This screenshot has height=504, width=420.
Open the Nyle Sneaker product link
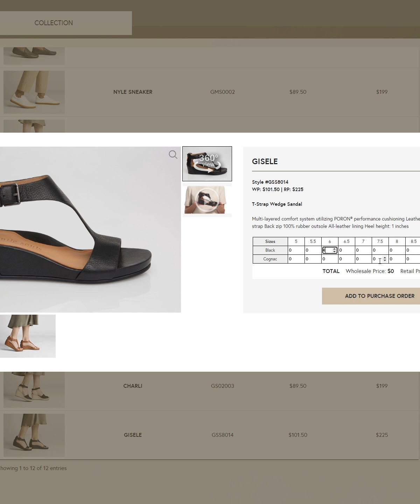pyautogui.click(x=133, y=92)
